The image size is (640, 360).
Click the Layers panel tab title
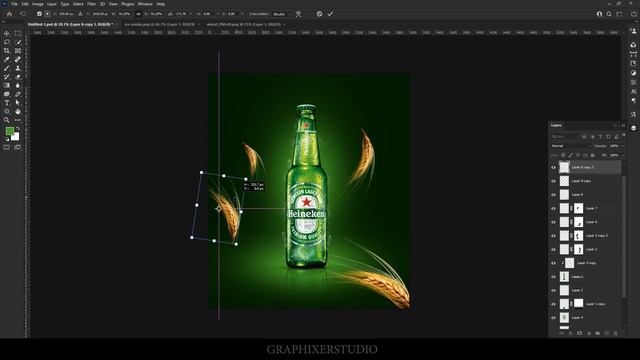click(x=556, y=125)
